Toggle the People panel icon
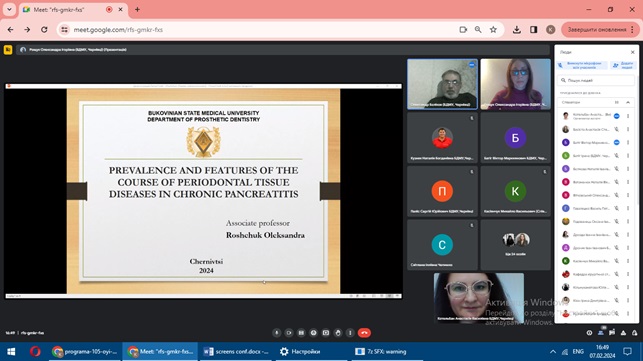 tap(601, 333)
